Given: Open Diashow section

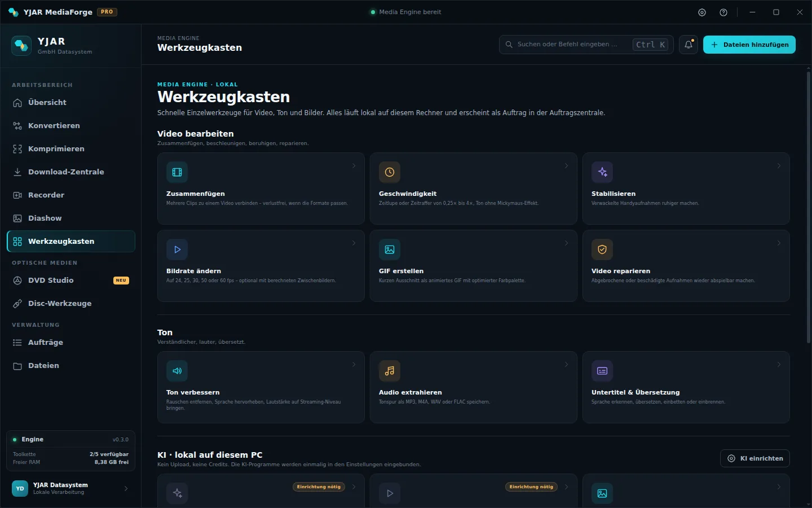Looking at the screenshot, I should (70, 218).
